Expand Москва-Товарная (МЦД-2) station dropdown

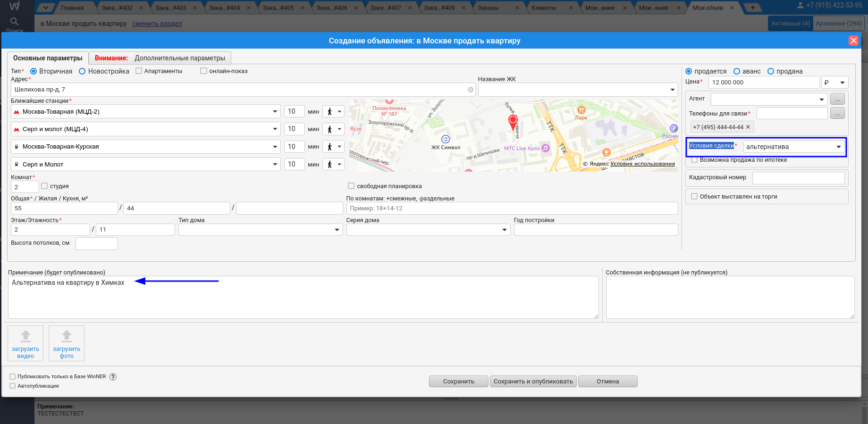click(x=275, y=112)
